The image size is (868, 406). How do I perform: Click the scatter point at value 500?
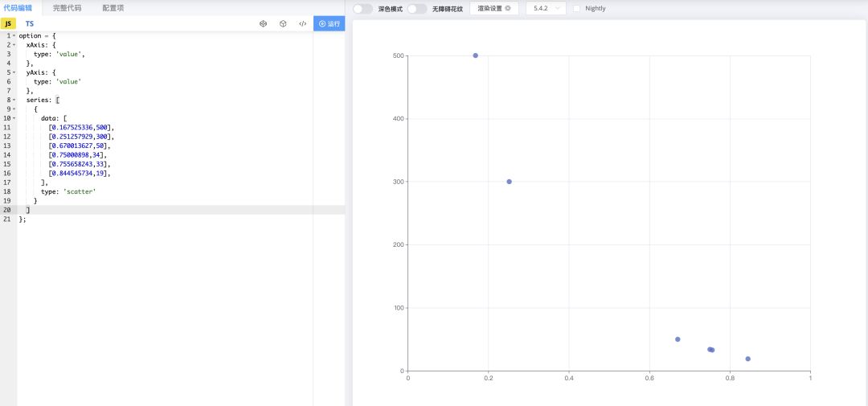pos(475,55)
